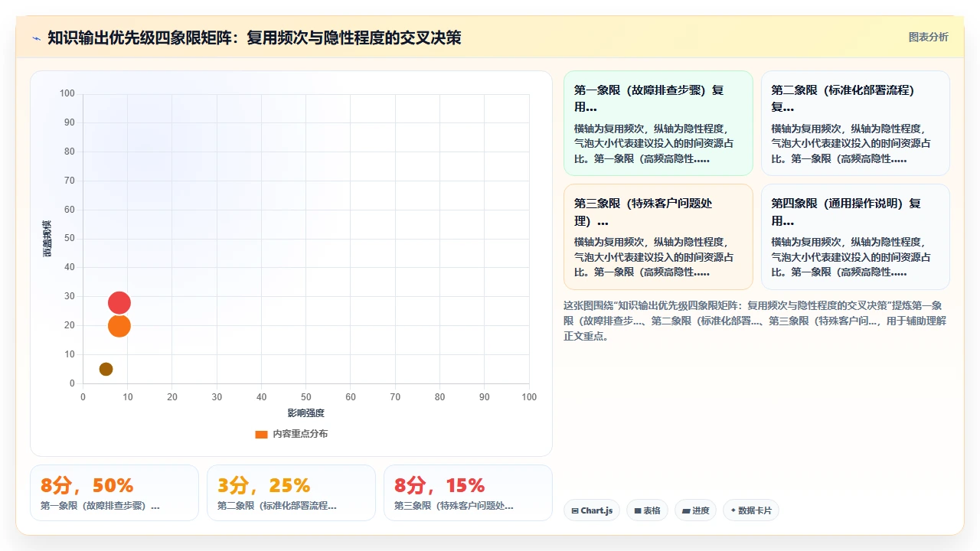Select the 数据卡片 tag
The width and height of the screenshot is (980, 551).
click(x=750, y=510)
